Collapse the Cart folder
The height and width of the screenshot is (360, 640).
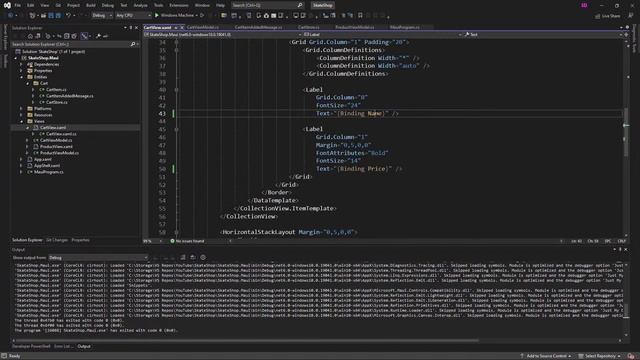[x=28, y=83]
